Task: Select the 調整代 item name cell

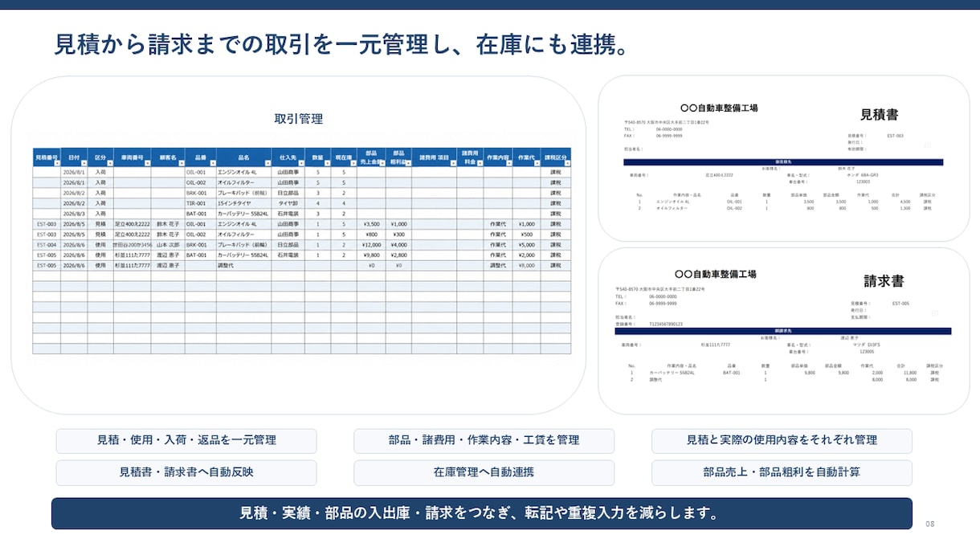Action: click(x=243, y=265)
